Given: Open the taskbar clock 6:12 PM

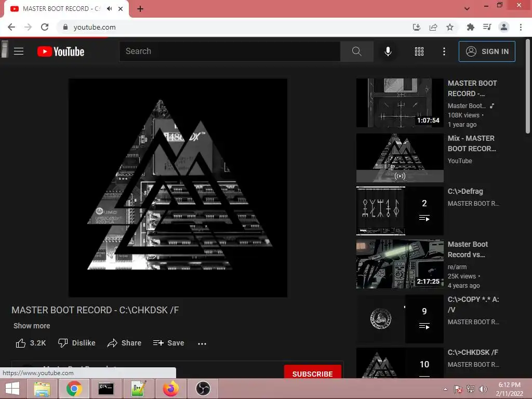Looking at the screenshot, I should pyautogui.click(x=509, y=389).
